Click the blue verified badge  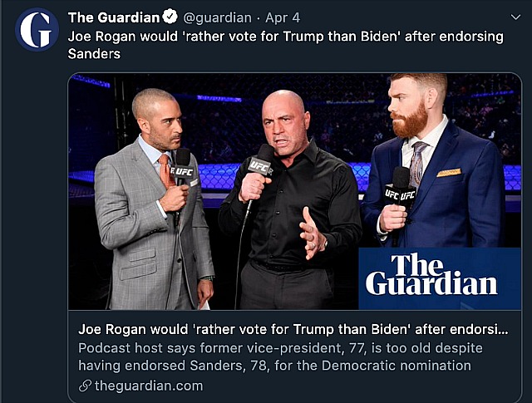(170, 17)
